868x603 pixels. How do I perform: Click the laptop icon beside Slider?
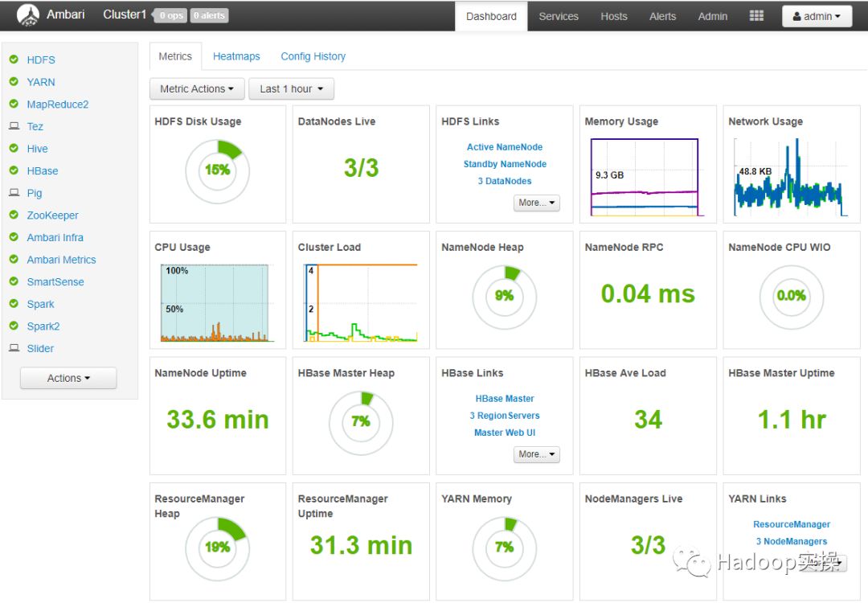coord(14,348)
